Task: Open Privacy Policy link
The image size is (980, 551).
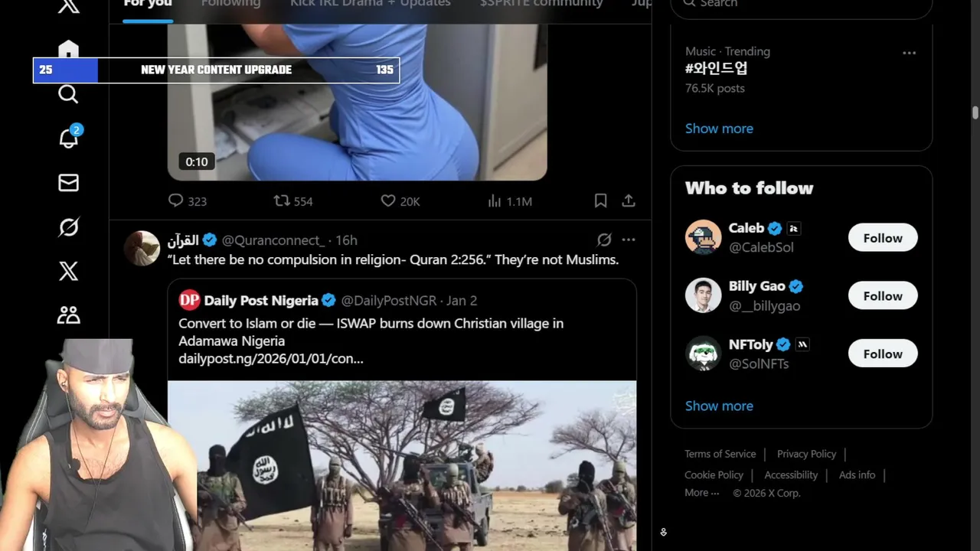Action: pyautogui.click(x=806, y=454)
